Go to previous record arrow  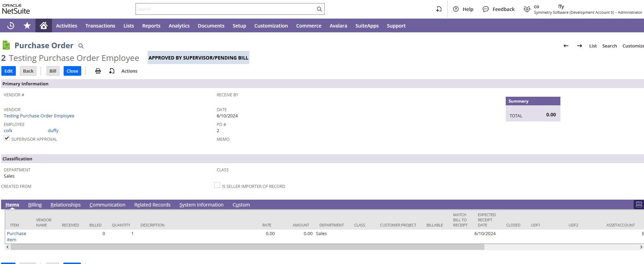pos(566,46)
